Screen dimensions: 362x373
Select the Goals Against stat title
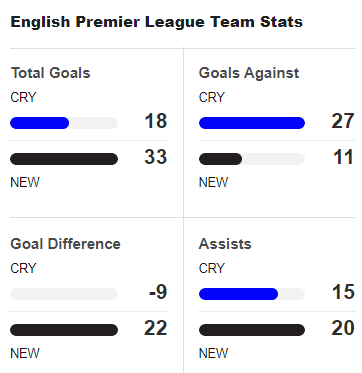[249, 73]
